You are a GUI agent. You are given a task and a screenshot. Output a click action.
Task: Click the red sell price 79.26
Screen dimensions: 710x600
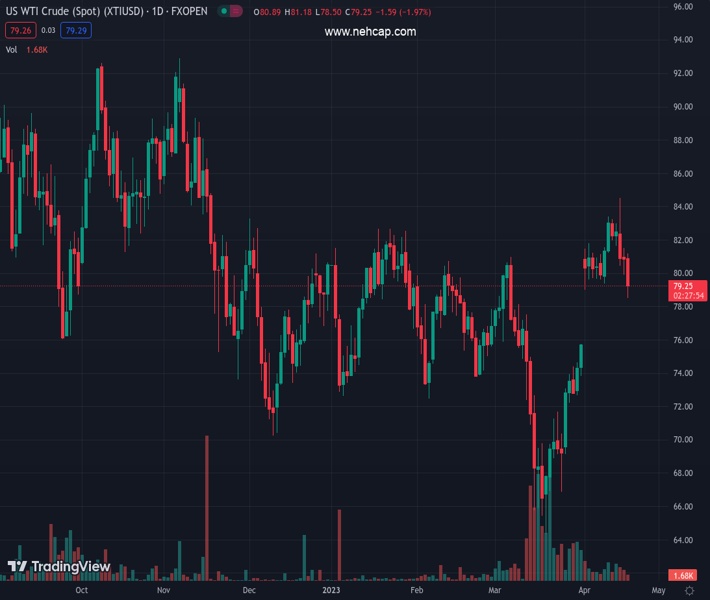(x=20, y=30)
